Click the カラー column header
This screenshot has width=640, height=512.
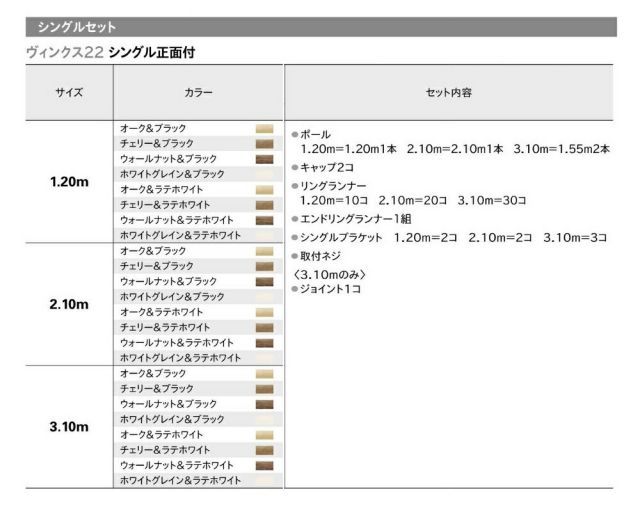[x=198, y=92]
